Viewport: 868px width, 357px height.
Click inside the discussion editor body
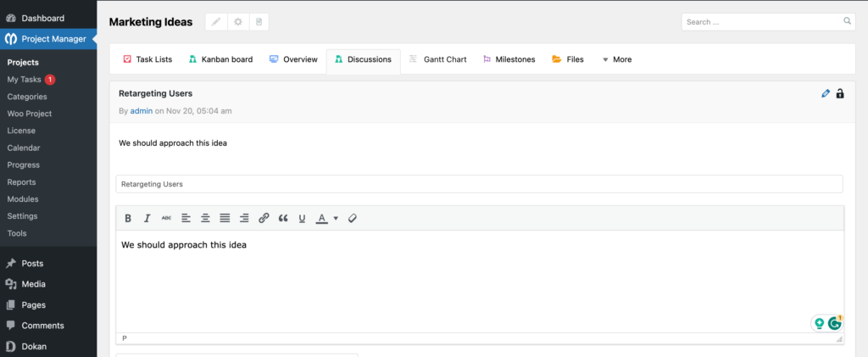[480, 282]
